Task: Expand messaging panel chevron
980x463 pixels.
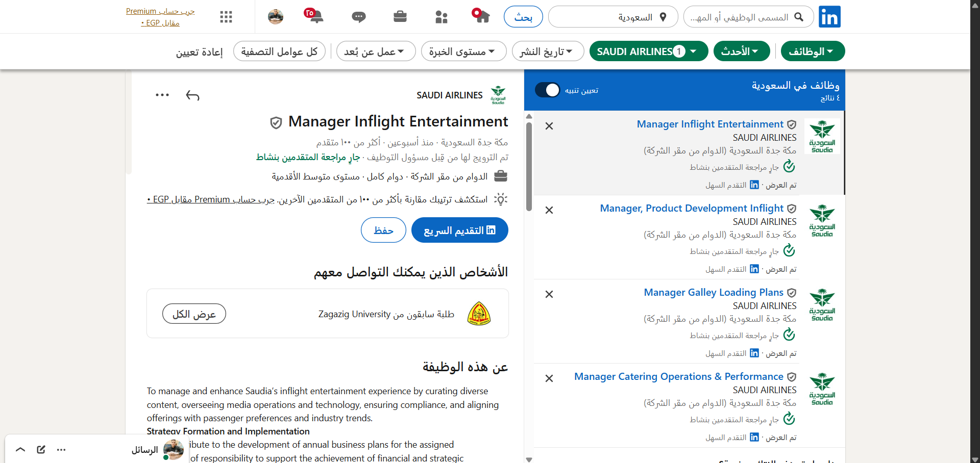Action: click(20, 449)
